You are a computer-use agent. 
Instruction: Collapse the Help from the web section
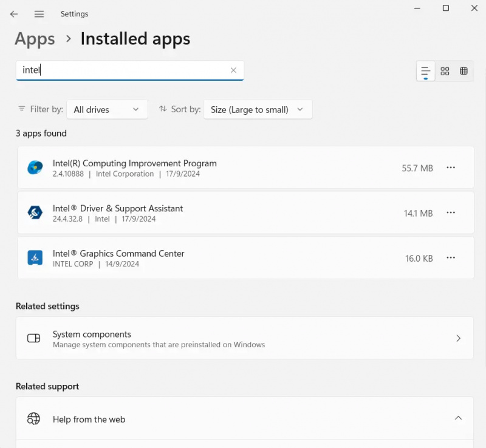[458, 418]
